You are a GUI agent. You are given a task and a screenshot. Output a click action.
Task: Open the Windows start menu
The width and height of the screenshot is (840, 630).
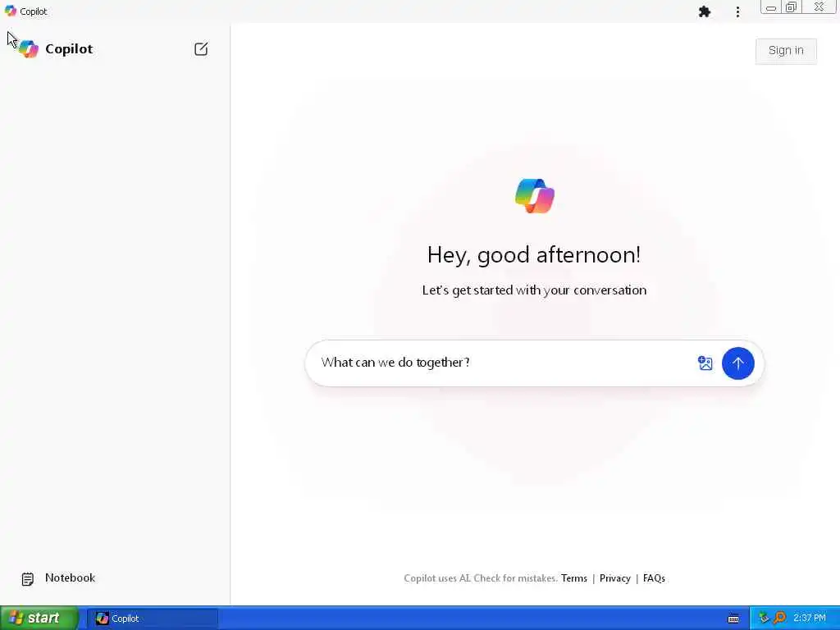(x=39, y=619)
